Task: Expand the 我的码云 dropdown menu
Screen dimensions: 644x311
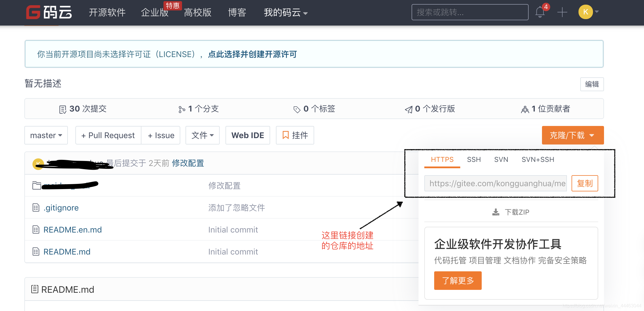Action: (x=286, y=12)
